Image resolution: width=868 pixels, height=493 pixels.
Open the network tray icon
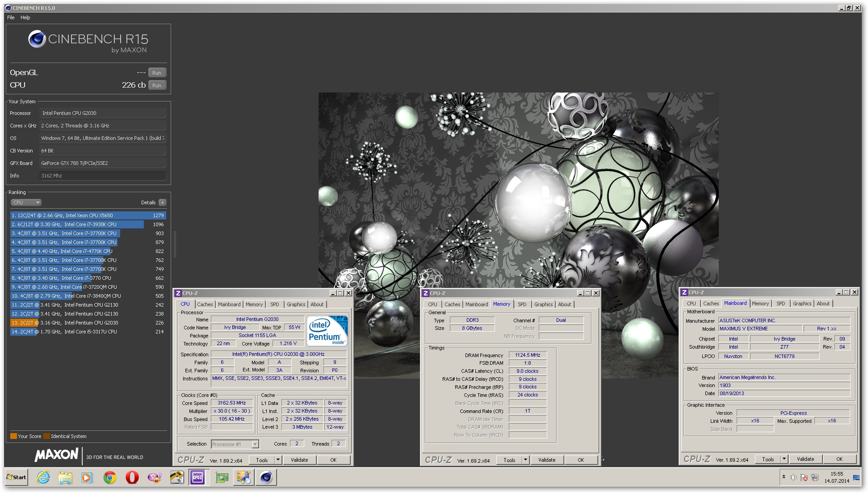pos(815,477)
